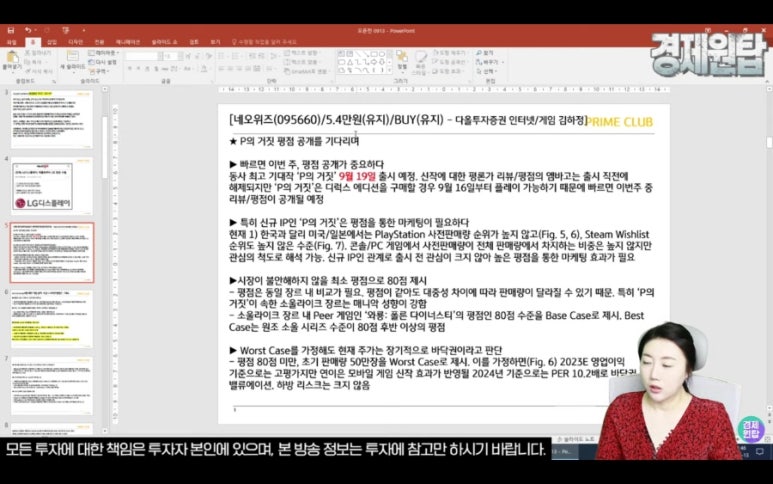Open 빠른 스타일 quick styles
The image size is (773, 484).
click(x=421, y=63)
